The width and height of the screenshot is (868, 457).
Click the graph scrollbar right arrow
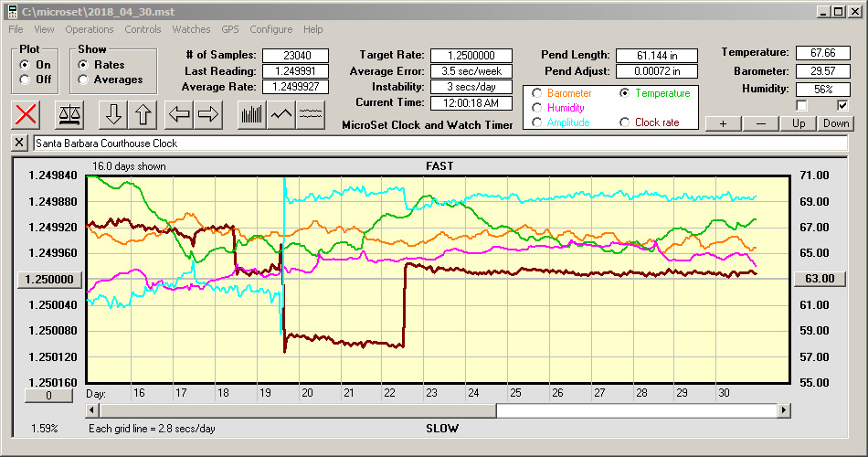pos(783,410)
